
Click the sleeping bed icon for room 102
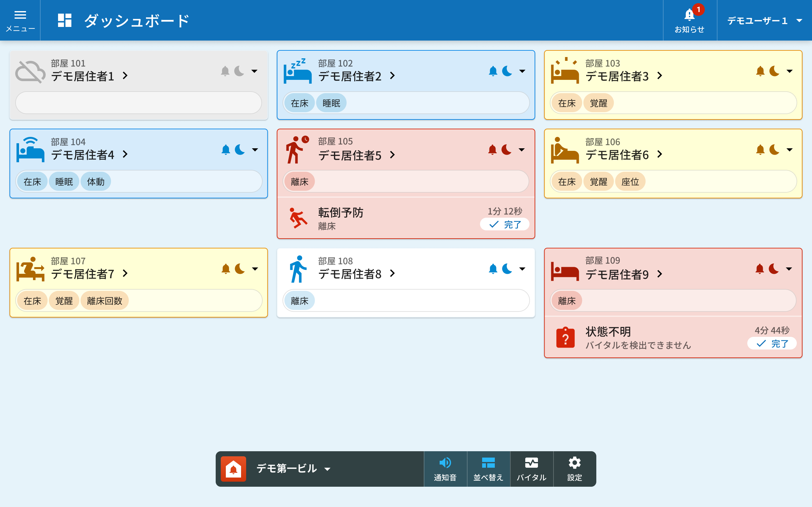pyautogui.click(x=297, y=71)
